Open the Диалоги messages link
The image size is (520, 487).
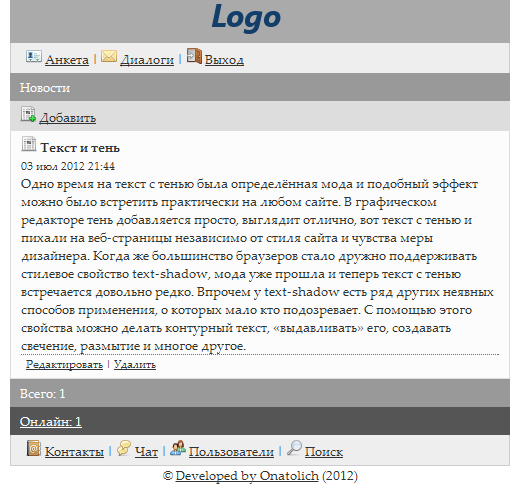(x=147, y=60)
